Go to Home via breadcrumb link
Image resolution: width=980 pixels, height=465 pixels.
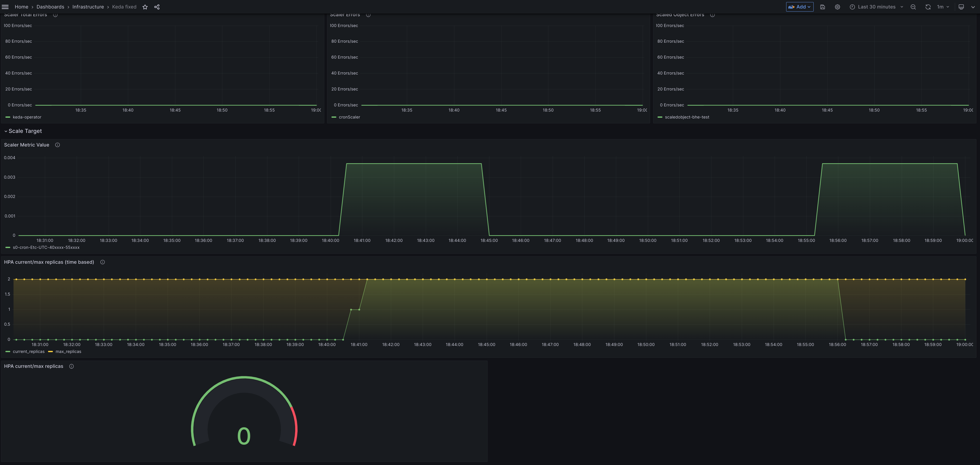coord(21,6)
